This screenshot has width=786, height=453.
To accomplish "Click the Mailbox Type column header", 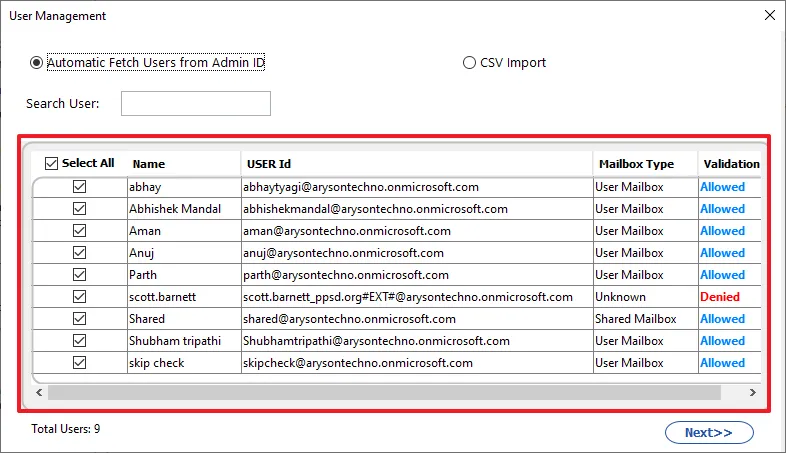I will click(x=636, y=164).
